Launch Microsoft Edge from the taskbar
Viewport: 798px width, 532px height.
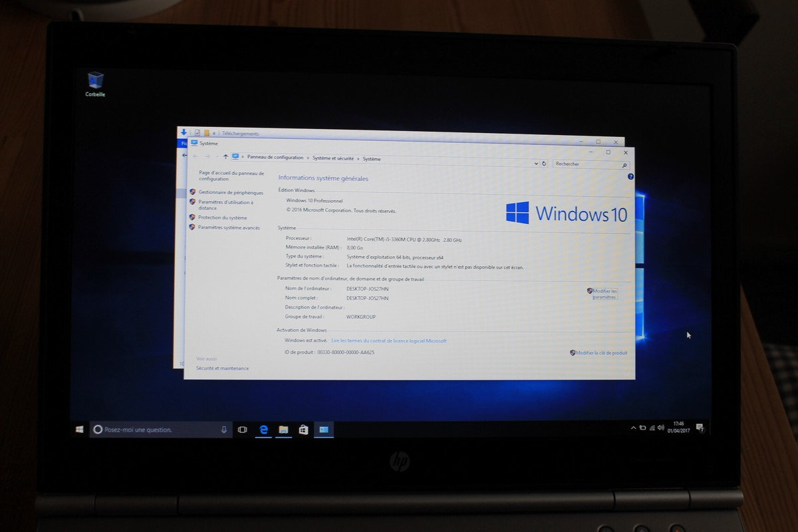[x=263, y=430]
